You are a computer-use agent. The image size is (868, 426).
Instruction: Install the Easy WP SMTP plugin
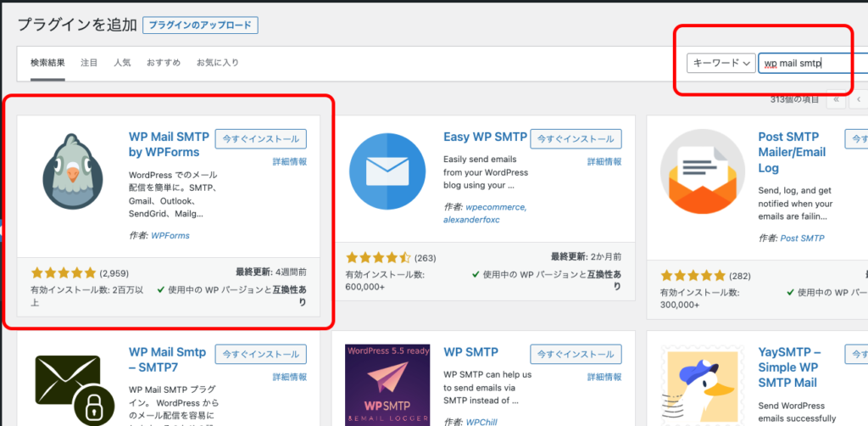tap(576, 138)
